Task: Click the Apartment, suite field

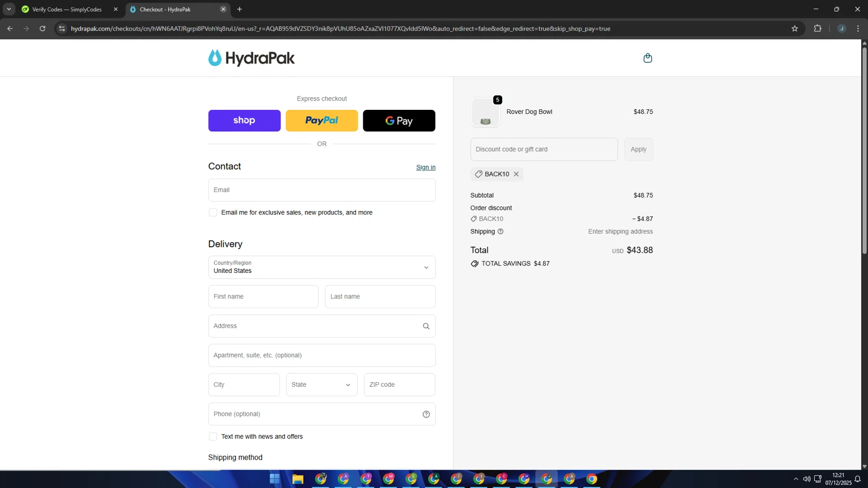Action: (x=322, y=355)
